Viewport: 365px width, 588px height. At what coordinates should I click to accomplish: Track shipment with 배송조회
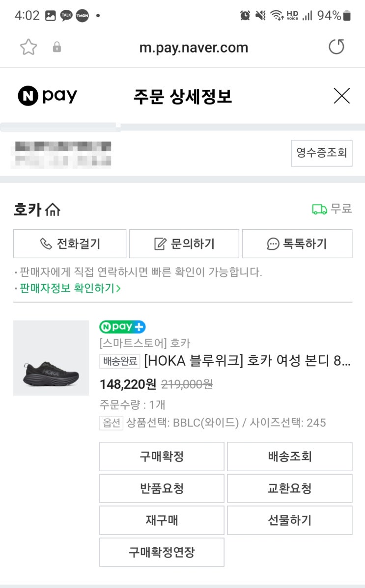289,456
